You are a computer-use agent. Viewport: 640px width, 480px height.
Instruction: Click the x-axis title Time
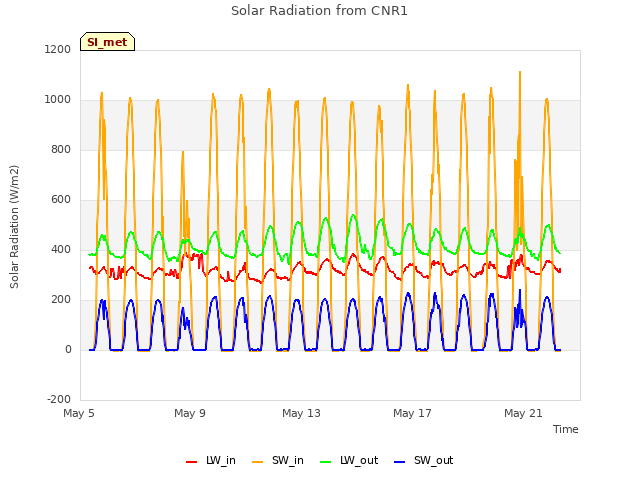point(565,429)
